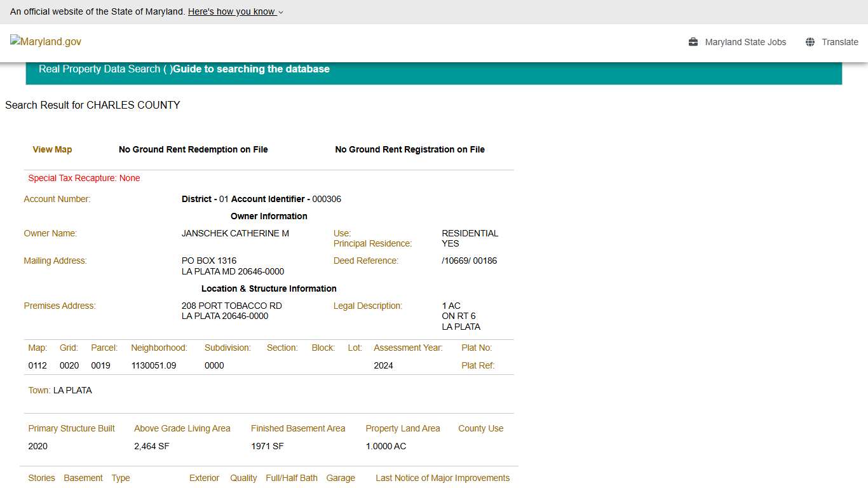Select the Translate option
Image resolution: width=868 pixels, height=488 pixels.
[x=840, y=42]
